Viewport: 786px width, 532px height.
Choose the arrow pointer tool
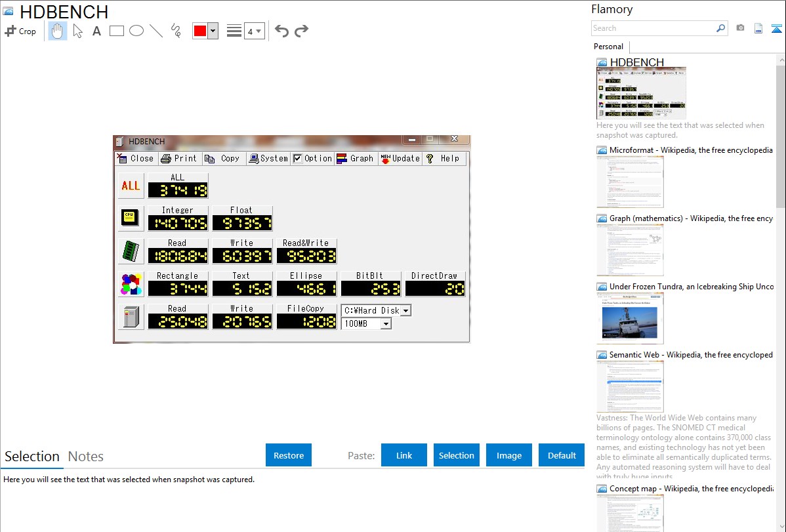coord(77,31)
